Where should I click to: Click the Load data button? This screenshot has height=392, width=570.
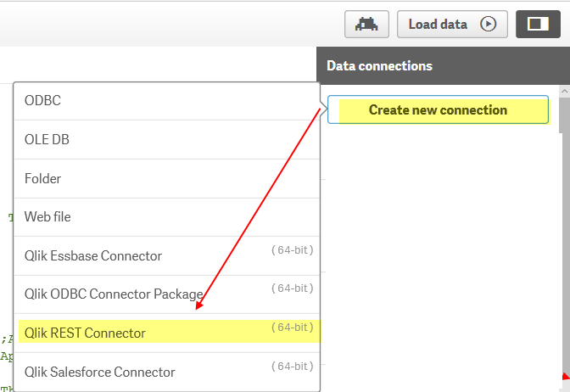(439, 24)
